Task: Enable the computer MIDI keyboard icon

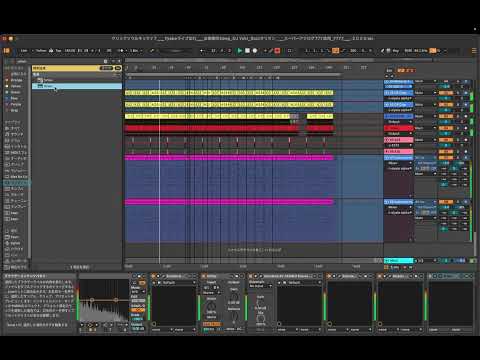Action: tap(388, 51)
